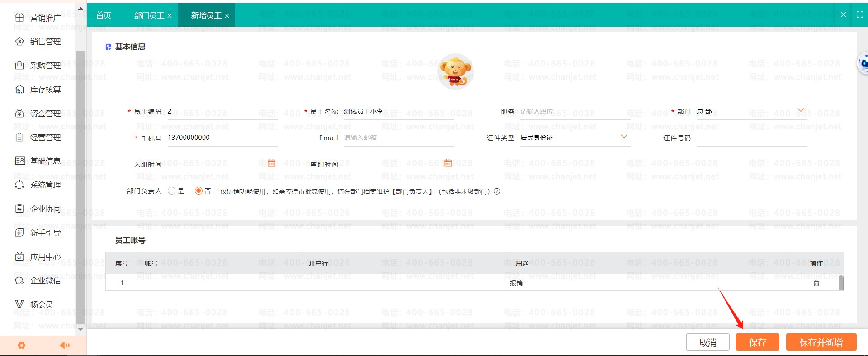Open the 经营管理 document icon
This screenshot has width=868, height=356.
[x=19, y=137]
